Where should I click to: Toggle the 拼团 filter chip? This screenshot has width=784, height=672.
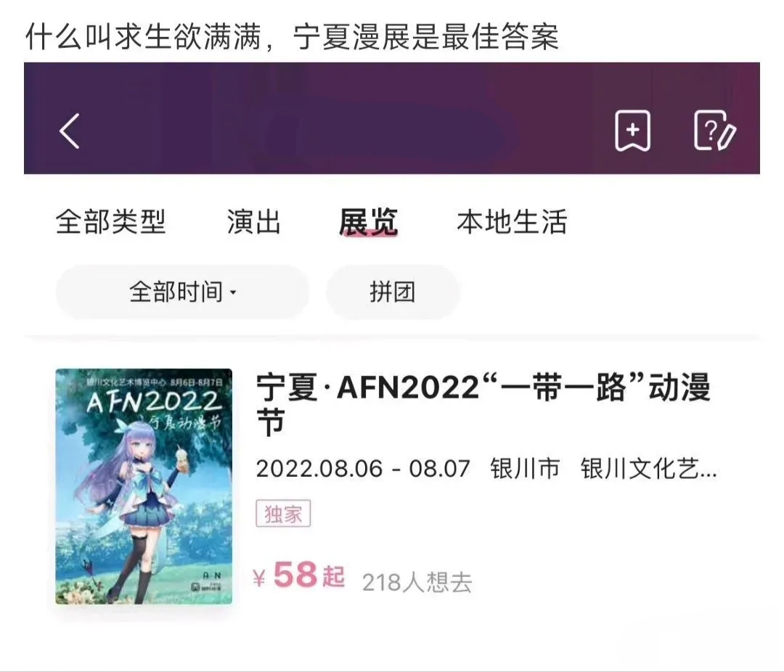pos(393,292)
